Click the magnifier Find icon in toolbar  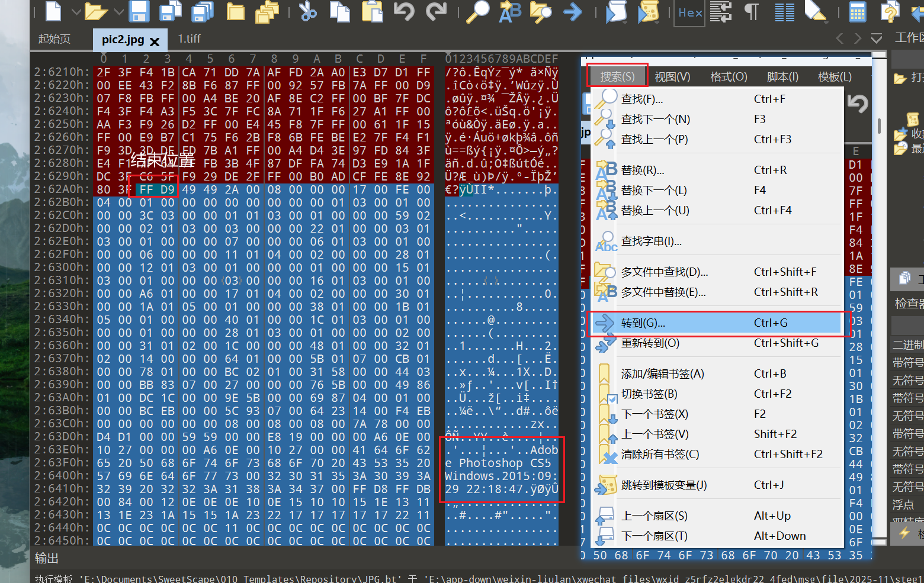click(477, 11)
